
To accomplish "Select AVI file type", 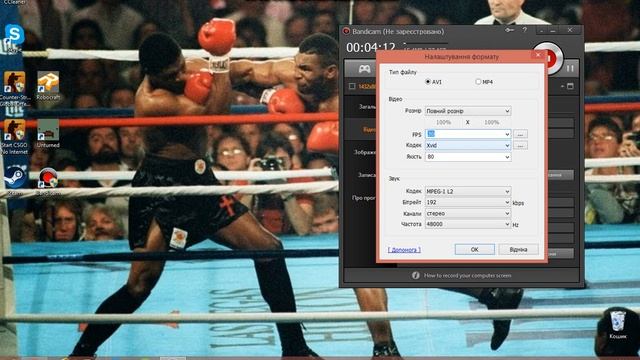I will (428, 82).
